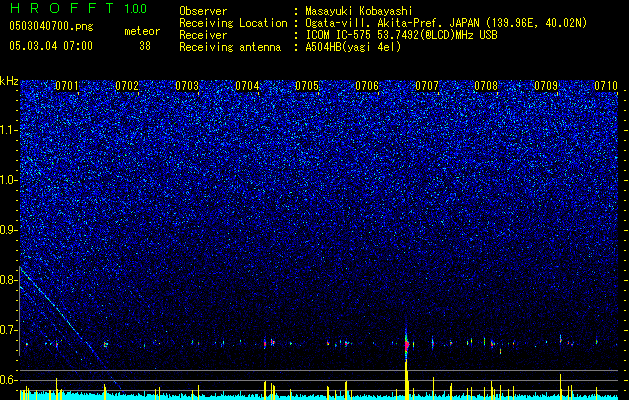Click the 0704 time marker
This screenshot has height=400, width=629.
point(247,86)
